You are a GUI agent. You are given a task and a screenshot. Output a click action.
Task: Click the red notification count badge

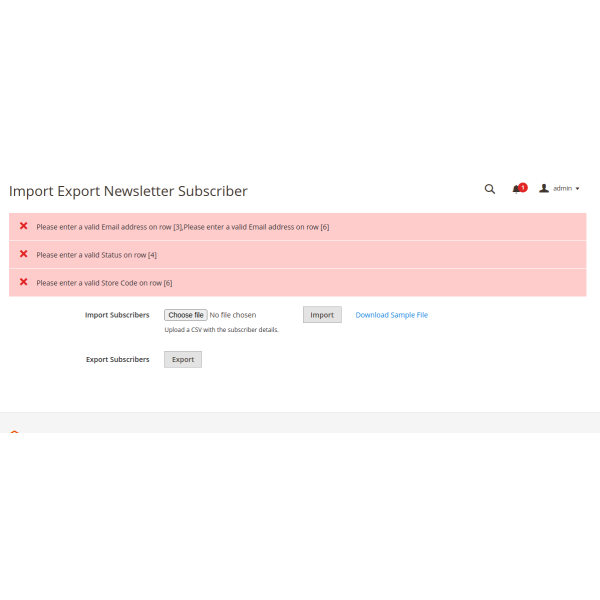[x=523, y=186]
